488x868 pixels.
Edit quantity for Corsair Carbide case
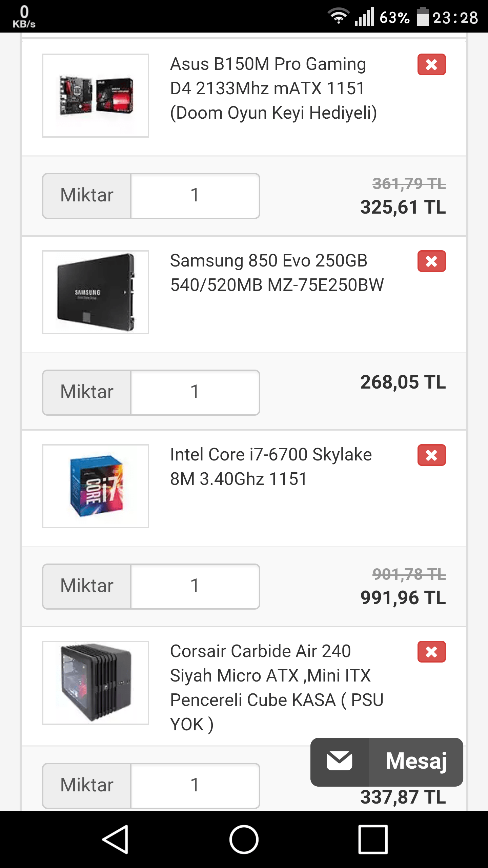195,786
